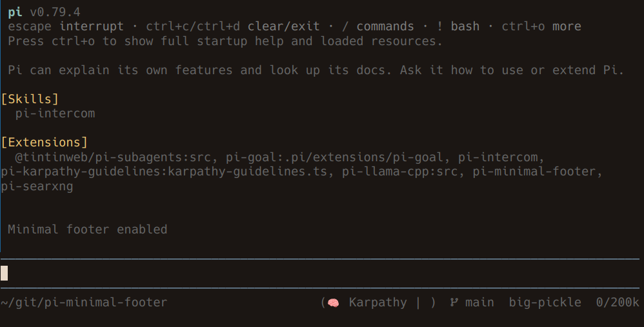Screen dimensions: 644x327
Task: Click 'Press ctrl+o to show full startup help' line
Action: (225, 41)
